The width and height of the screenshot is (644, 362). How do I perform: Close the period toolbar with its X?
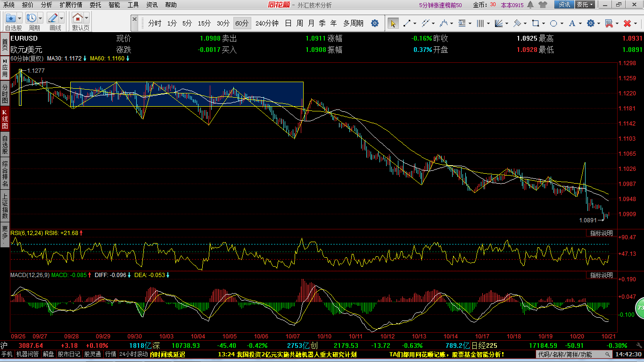tap(134, 20)
